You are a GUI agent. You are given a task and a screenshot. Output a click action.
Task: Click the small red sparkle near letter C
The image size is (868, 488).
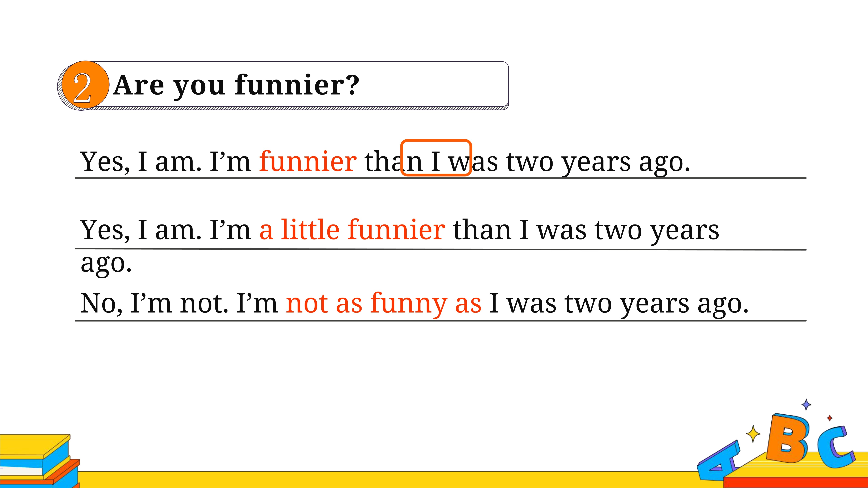(x=830, y=418)
